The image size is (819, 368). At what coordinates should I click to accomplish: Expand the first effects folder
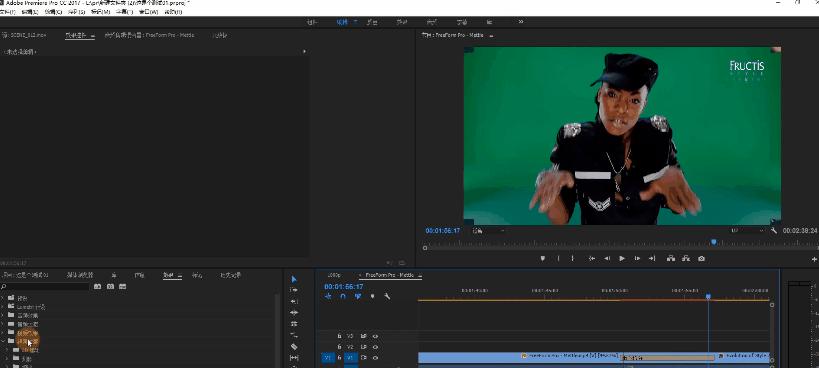(3, 298)
